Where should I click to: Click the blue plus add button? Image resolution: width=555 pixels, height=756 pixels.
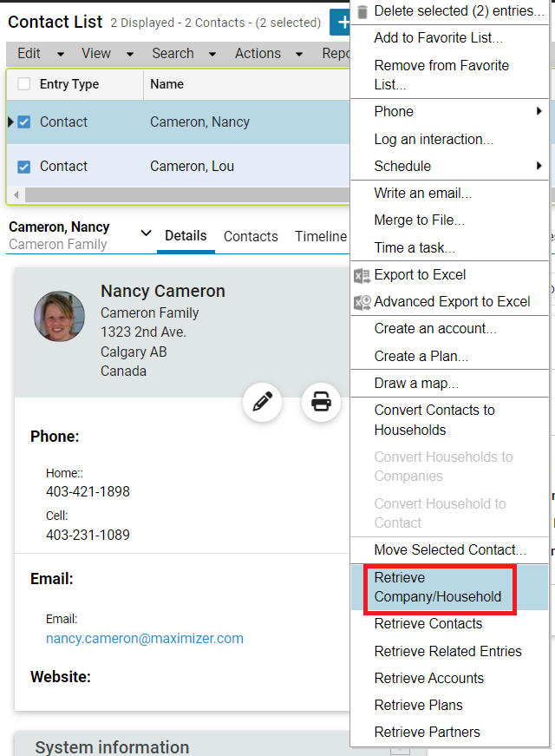tap(340, 23)
